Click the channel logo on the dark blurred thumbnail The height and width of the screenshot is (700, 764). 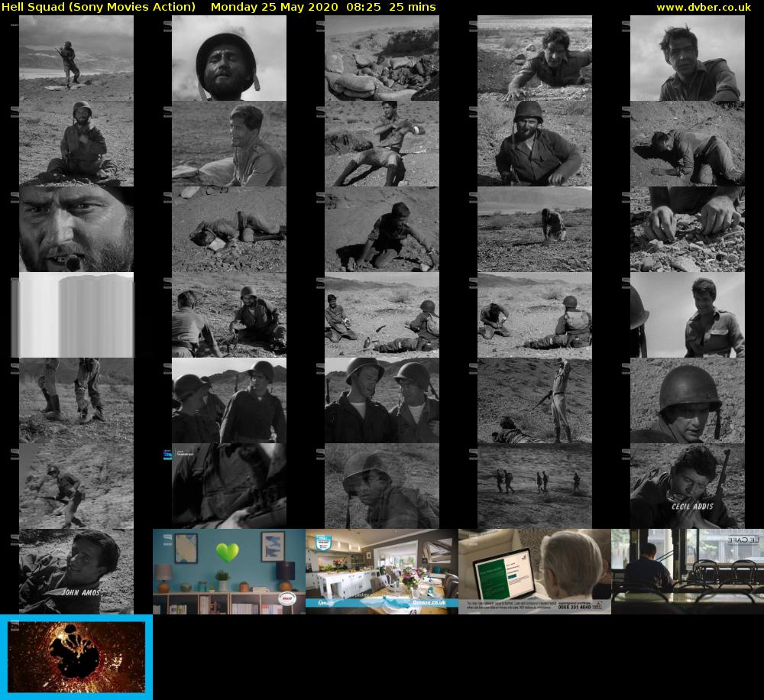(167, 455)
